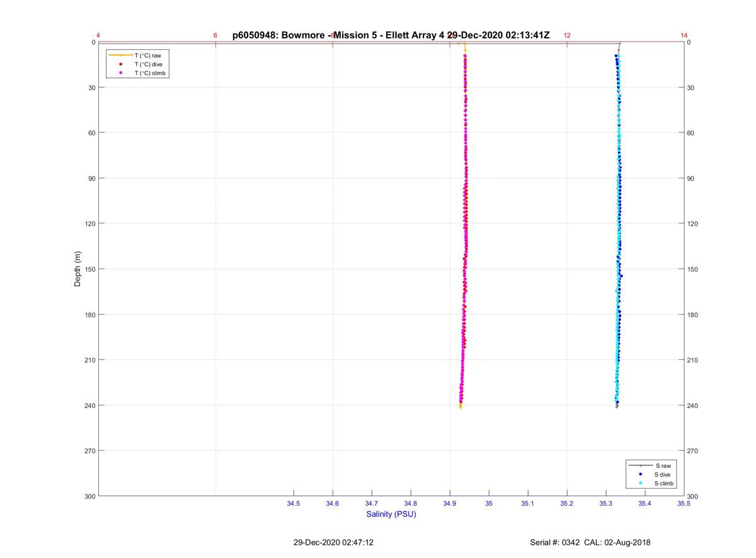This screenshot has width=756, height=558.
Task: Click the 'Depth (m)' vertical axis label
Action: point(77,269)
